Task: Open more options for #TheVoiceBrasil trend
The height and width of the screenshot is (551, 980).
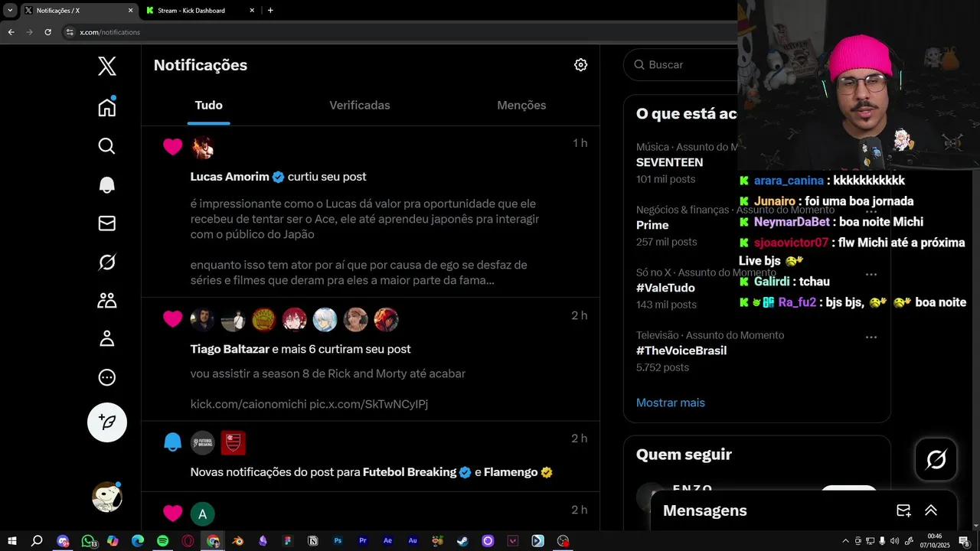Action: tap(871, 336)
